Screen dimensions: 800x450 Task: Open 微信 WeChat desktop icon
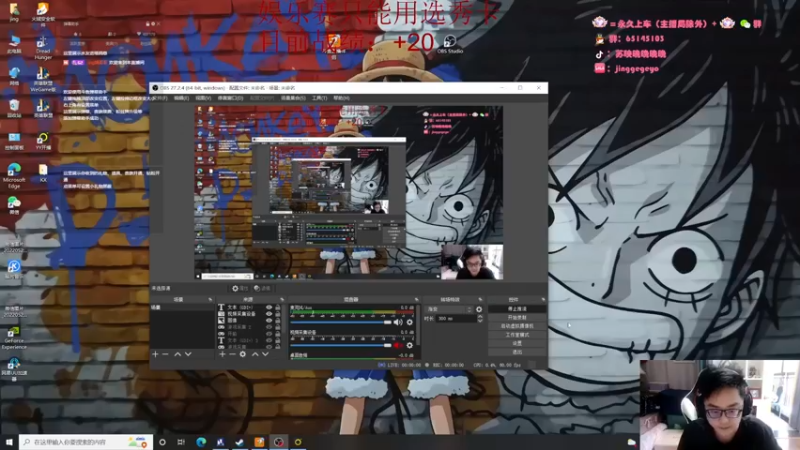coord(14,206)
